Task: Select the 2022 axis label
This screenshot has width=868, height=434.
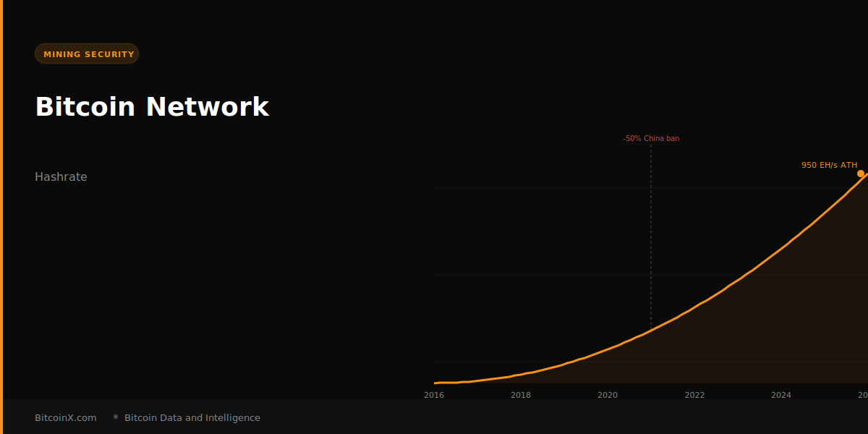Action: [x=694, y=395]
